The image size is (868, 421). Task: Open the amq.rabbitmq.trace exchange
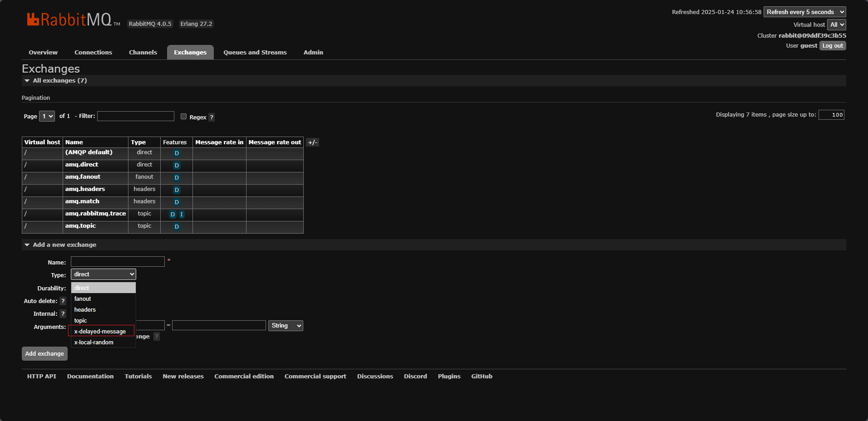coord(95,214)
